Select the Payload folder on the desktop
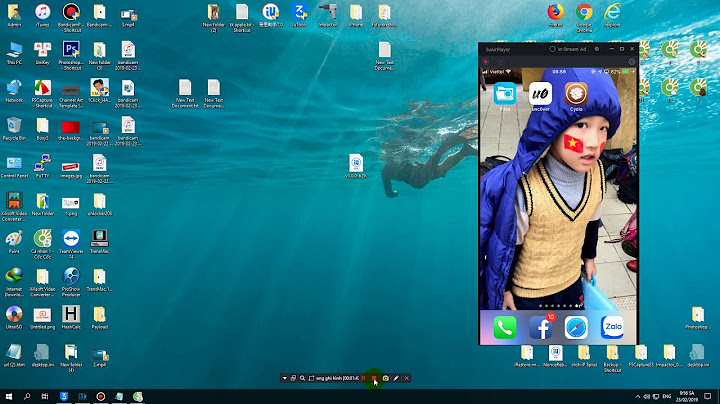Screen dimensions: 720x404 click(99, 318)
